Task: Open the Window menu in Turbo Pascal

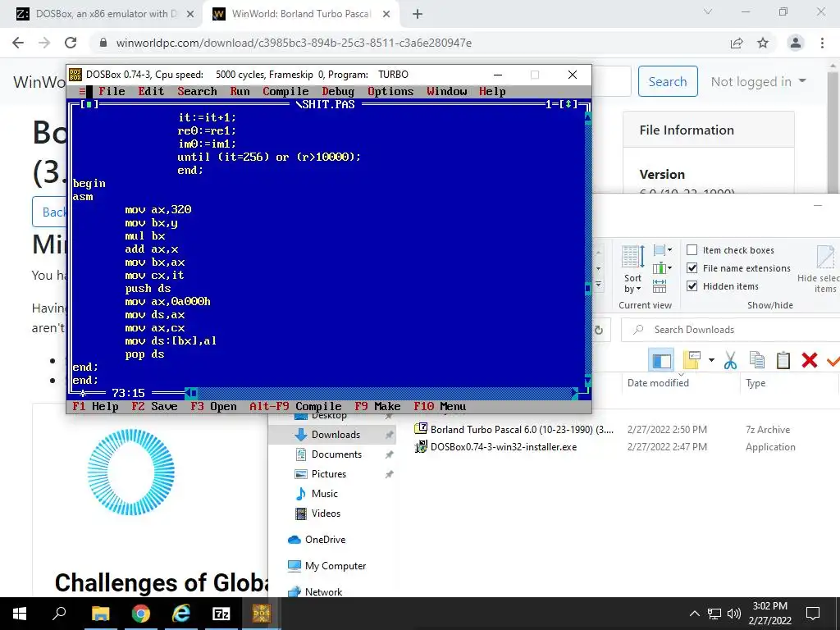Action: [447, 92]
